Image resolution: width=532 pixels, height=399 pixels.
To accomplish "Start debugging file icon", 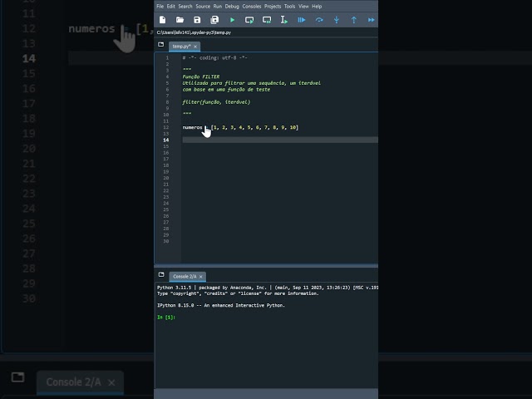I will pyautogui.click(x=302, y=20).
